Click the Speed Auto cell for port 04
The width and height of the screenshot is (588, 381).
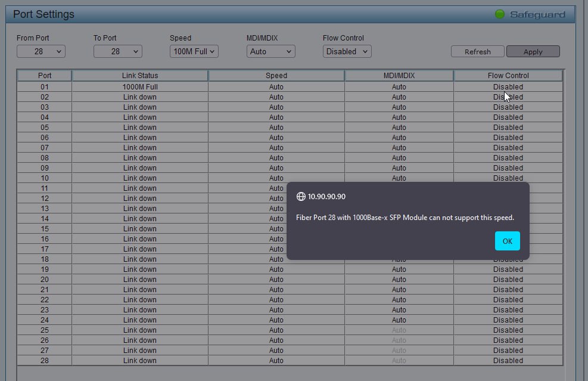pyautogui.click(x=276, y=117)
